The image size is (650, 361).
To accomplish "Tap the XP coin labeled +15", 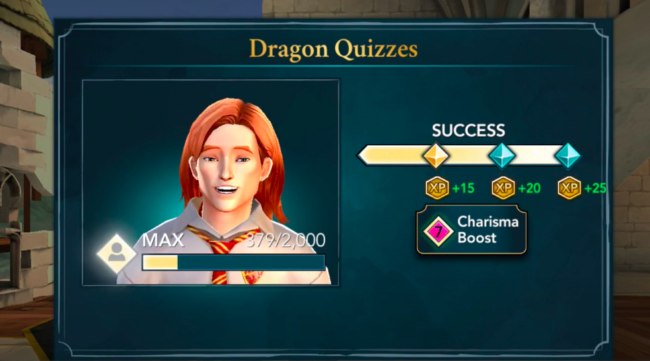I will point(437,188).
